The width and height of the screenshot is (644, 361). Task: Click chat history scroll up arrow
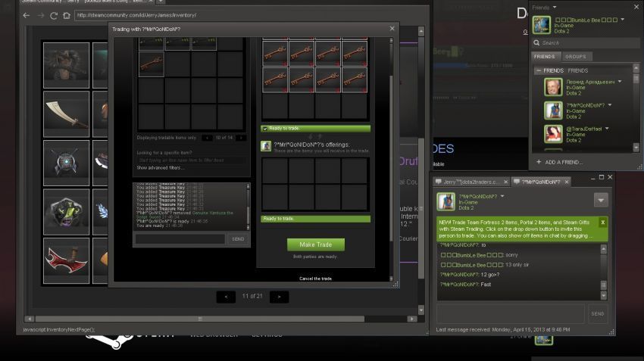[603, 249]
